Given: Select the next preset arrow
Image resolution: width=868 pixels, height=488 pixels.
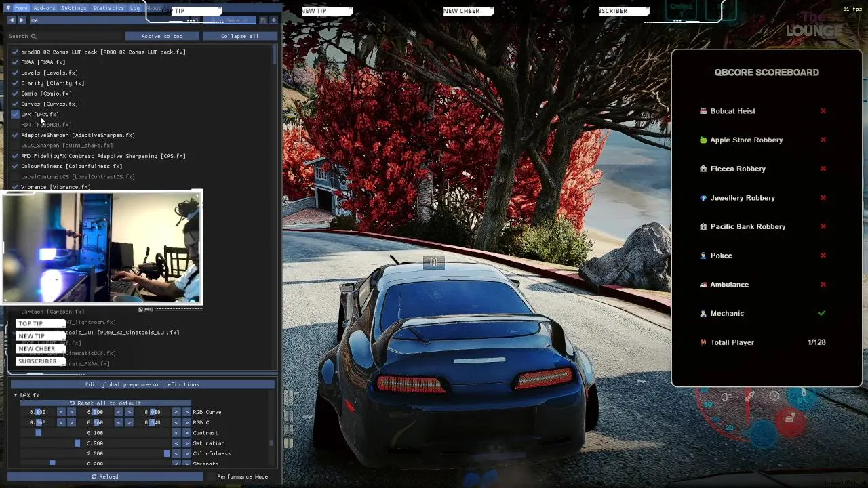Looking at the screenshot, I should (22, 20).
